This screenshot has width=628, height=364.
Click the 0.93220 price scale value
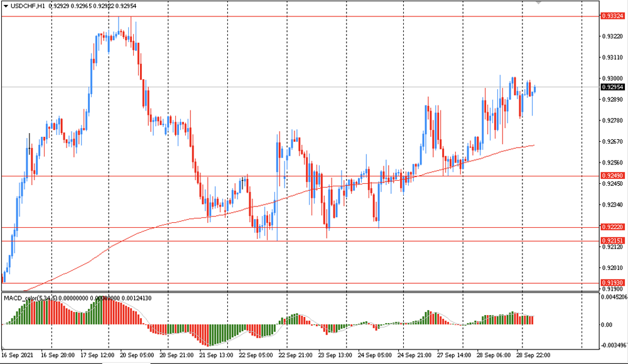coord(612,36)
